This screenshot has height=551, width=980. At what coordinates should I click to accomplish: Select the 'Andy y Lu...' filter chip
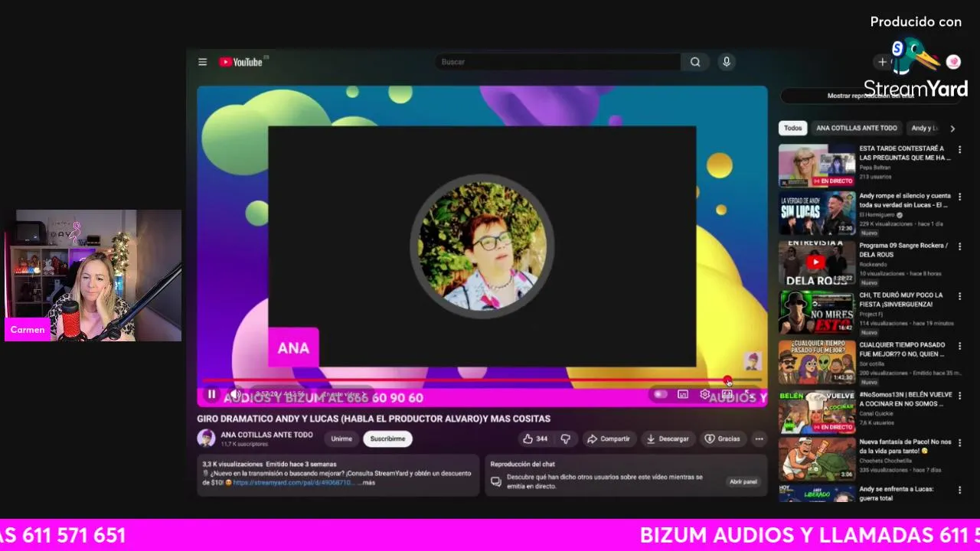click(x=924, y=129)
